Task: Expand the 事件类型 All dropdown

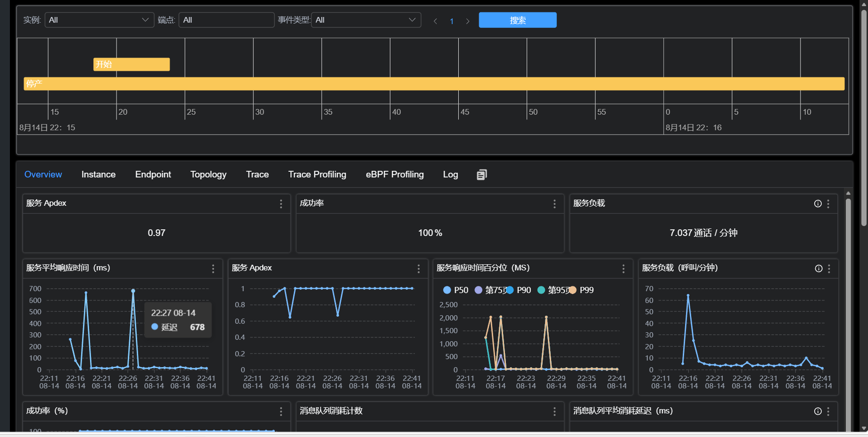Action: (x=366, y=20)
